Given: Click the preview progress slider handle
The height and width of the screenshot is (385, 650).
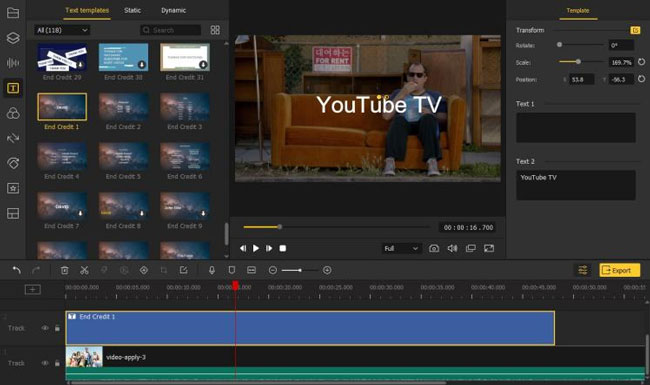Looking at the screenshot, I should [x=280, y=227].
